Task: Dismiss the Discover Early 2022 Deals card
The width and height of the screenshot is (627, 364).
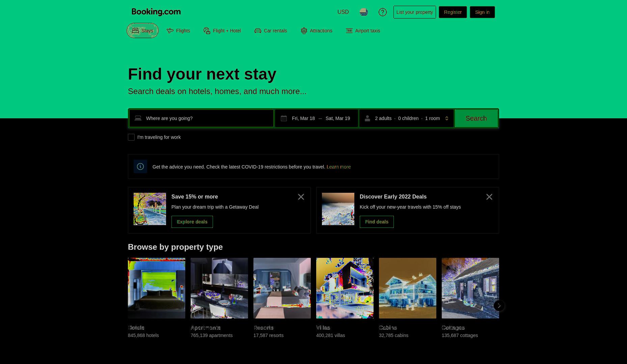Action: coord(489,197)
